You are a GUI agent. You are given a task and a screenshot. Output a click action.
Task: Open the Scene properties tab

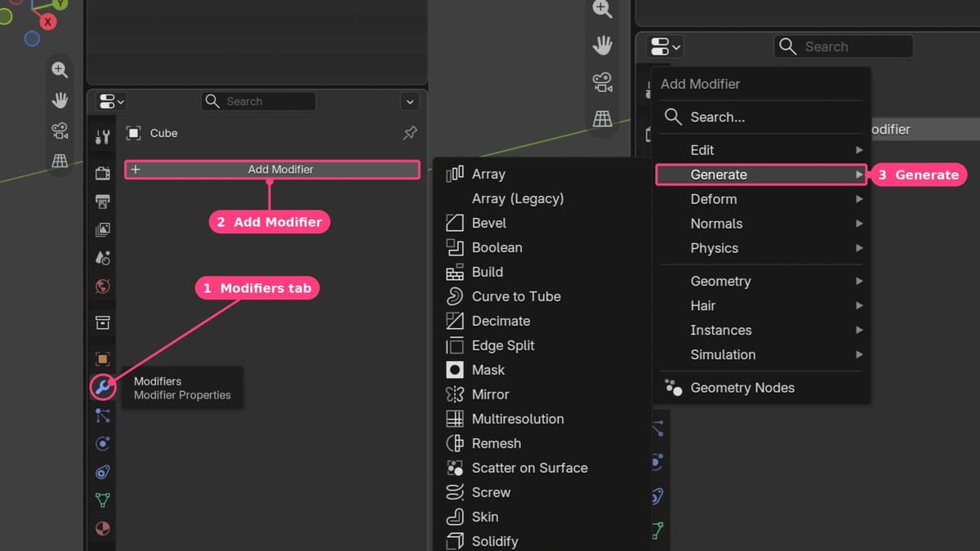[102, 258]
